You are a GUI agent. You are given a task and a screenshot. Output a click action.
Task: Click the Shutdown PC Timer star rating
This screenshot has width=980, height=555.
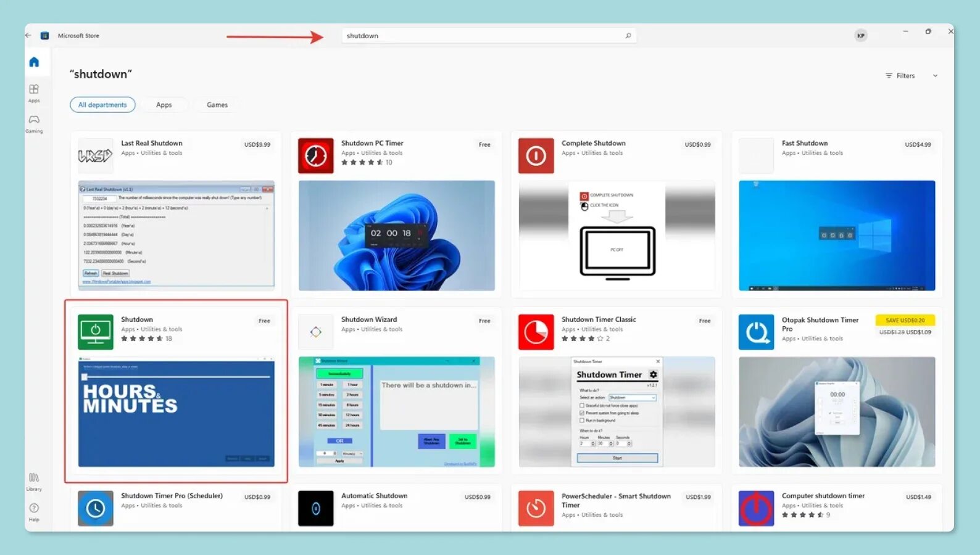tap(363, 163)
